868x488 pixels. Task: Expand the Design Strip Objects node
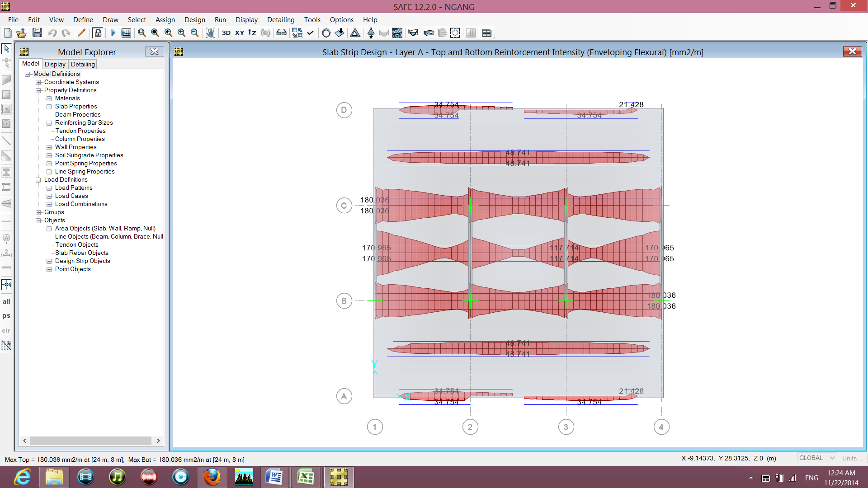49,261
